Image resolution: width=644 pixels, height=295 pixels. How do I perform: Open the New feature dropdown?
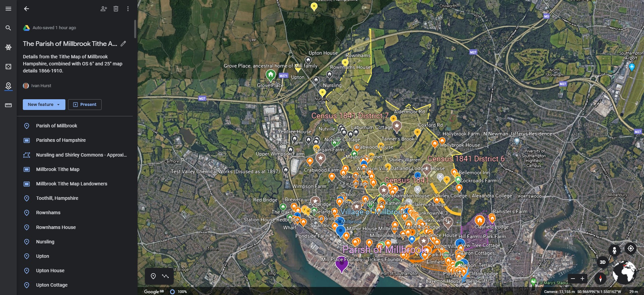[x=44, y=105]
